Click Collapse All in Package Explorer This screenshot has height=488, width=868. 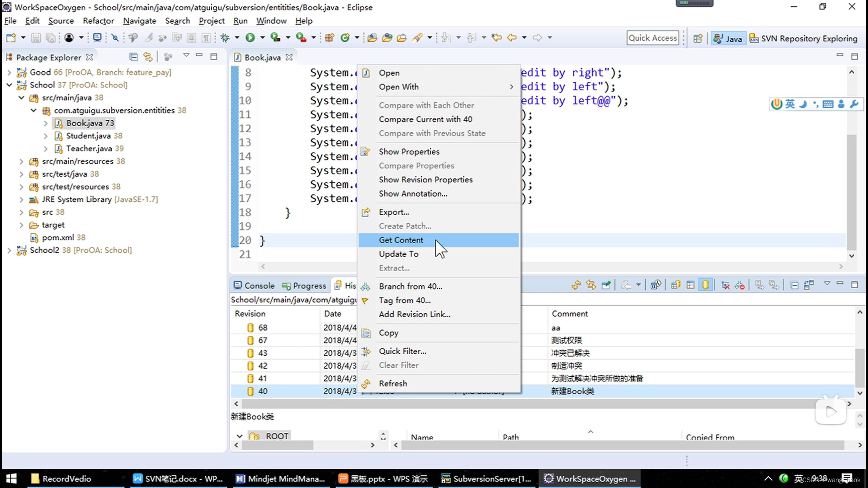click(x=133, y=57)
